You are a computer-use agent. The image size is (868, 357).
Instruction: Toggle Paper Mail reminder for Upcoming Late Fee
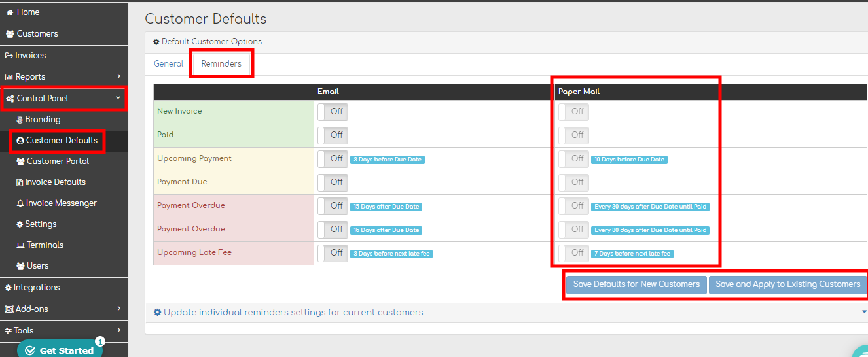point(573,253)
